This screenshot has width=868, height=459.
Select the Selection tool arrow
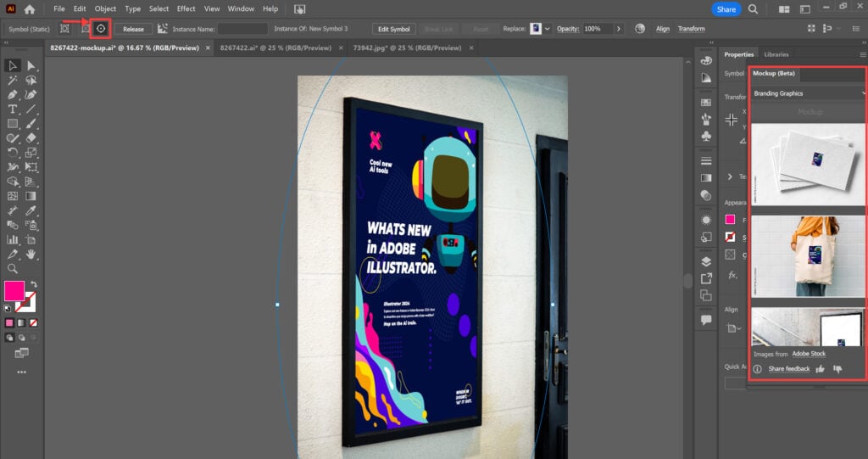coord(12,65)
